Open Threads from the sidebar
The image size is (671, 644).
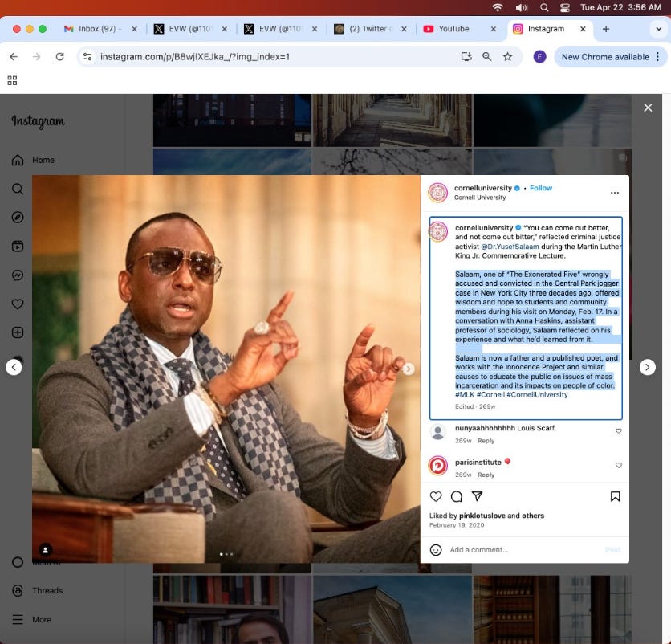(x=37, y=591)
